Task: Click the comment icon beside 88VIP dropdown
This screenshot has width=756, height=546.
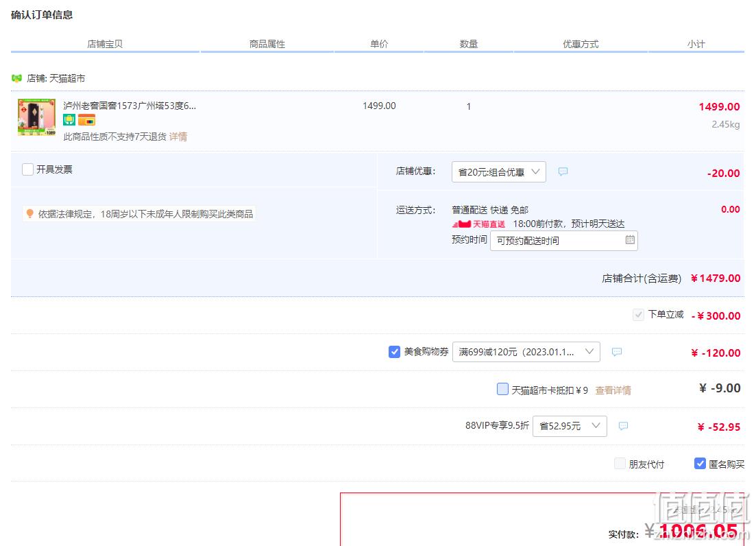Action: [x=624, y=426]
